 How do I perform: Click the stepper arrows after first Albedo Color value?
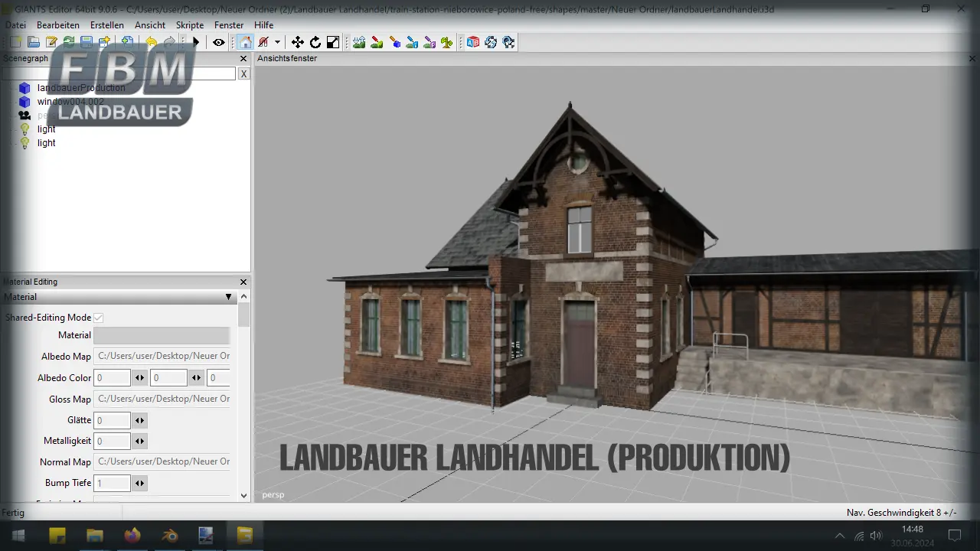coord(139,378)
